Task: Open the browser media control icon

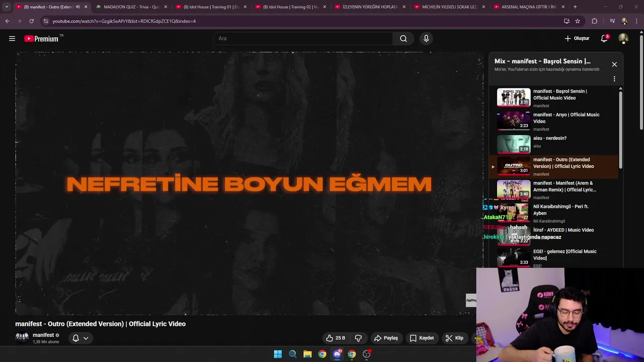Action: click(612, 21)
